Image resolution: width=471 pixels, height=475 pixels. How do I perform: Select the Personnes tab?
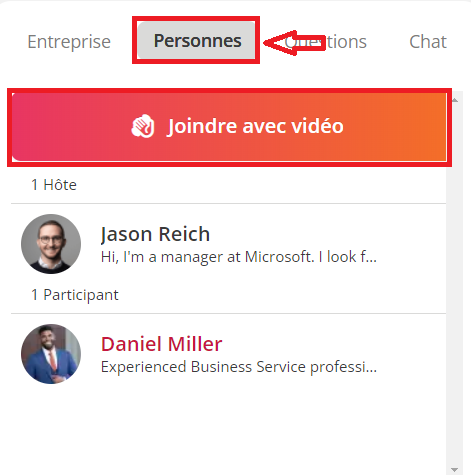click(x=197, y=40)
